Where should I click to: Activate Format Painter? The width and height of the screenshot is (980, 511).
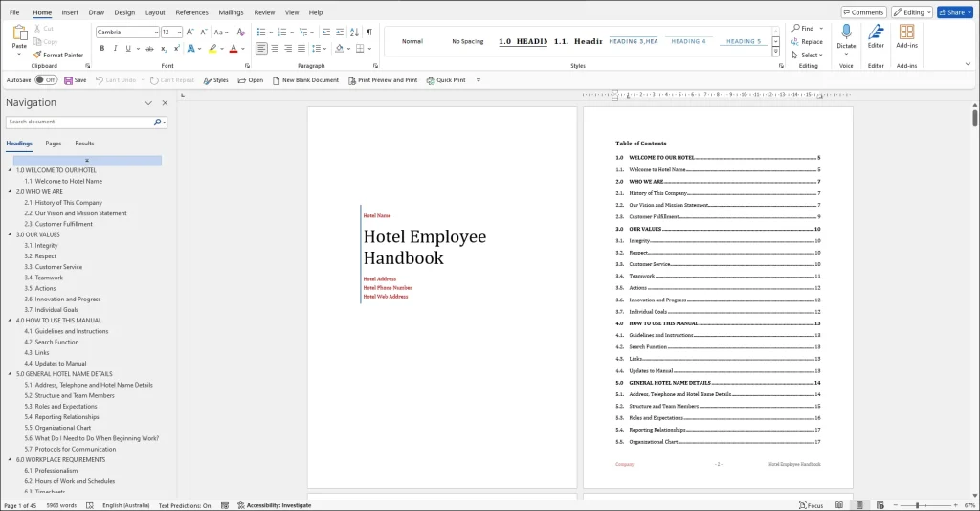pos(58,55)
